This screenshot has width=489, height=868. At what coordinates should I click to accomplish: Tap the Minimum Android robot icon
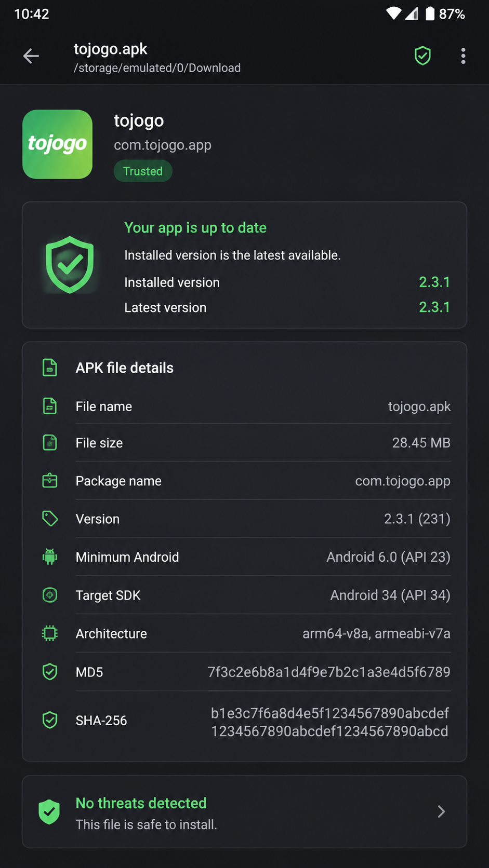pos(50,557)
